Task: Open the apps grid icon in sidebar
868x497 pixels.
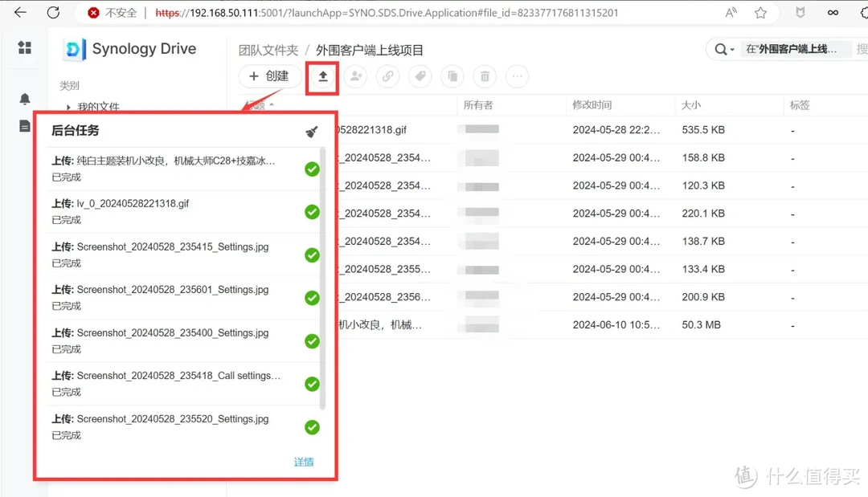Action: point(24,47)
